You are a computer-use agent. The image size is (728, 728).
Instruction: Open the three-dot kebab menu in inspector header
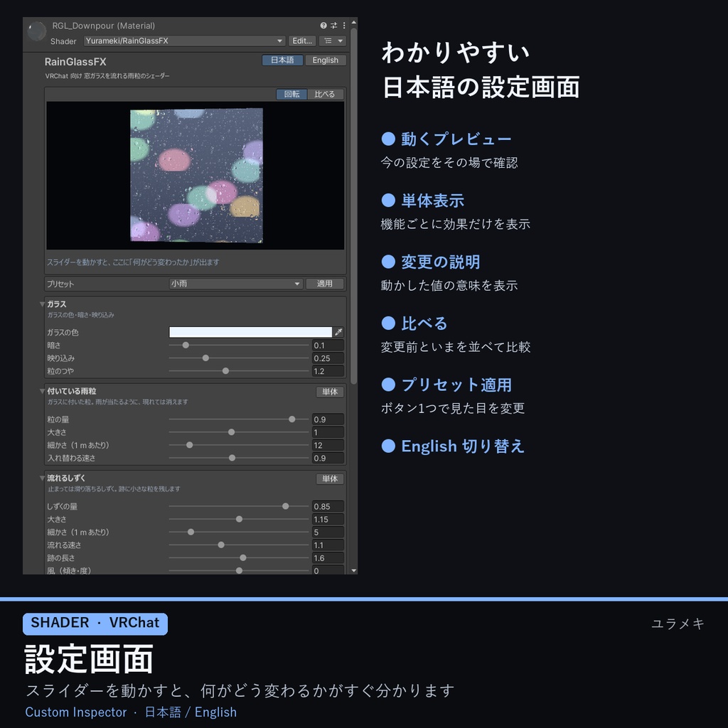click(344, 26)
